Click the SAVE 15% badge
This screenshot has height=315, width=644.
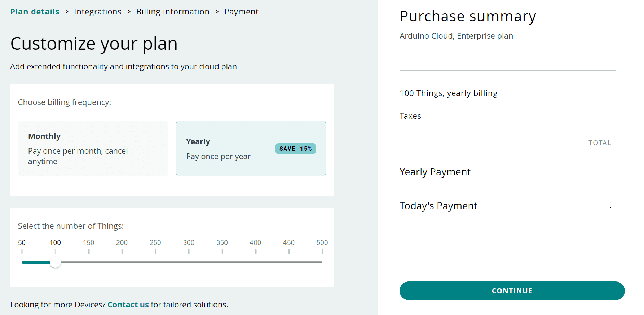point(295,149)
